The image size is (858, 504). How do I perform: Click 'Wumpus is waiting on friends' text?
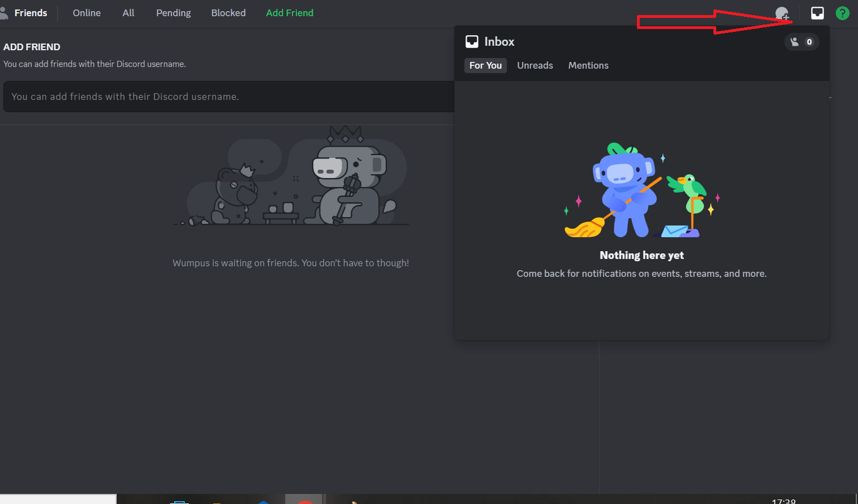291,263
